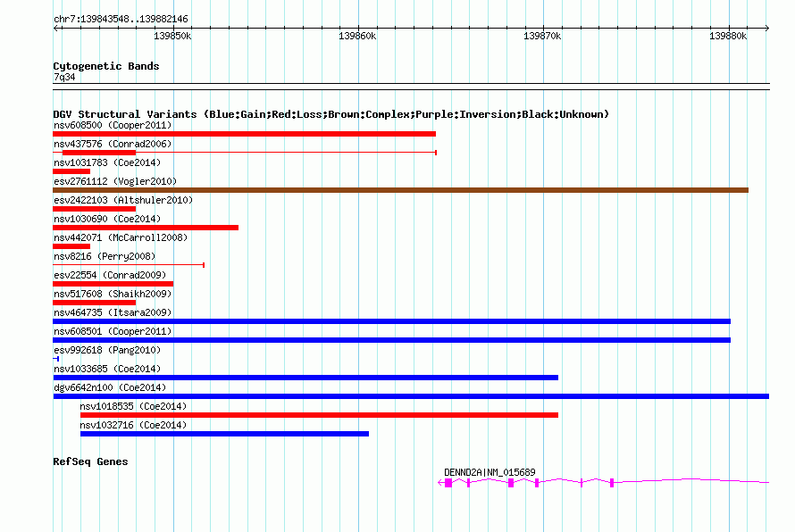Click the ruler's right arrow end

tap(766, 28)
